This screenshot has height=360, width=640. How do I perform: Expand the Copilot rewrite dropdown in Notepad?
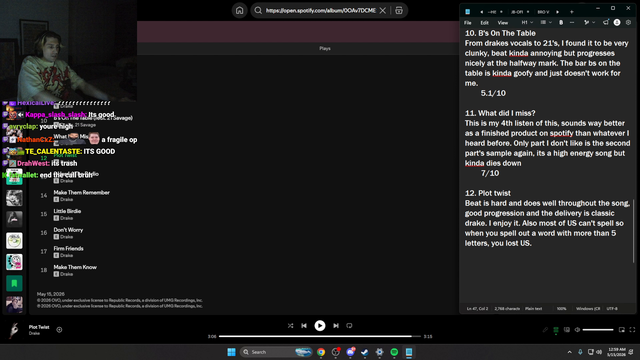(589, 23)
